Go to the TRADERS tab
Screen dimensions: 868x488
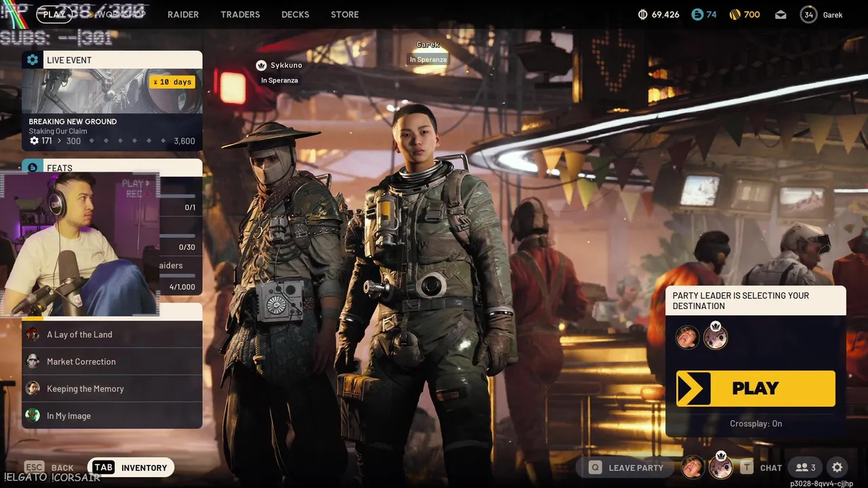pyautogui.click(x=240, y=14)
